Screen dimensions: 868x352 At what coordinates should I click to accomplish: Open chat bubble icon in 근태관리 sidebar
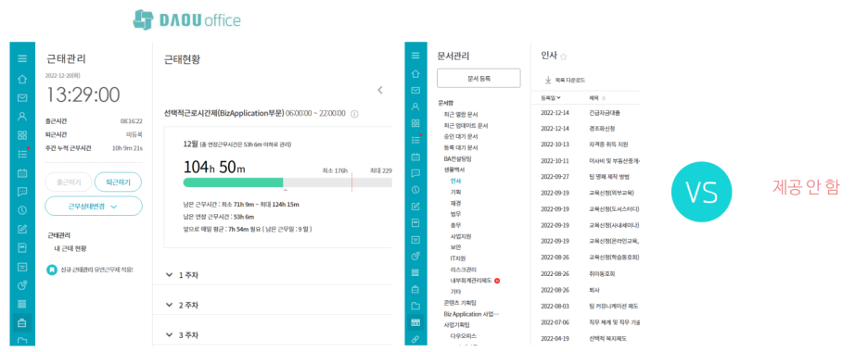[x=22, y=192]
